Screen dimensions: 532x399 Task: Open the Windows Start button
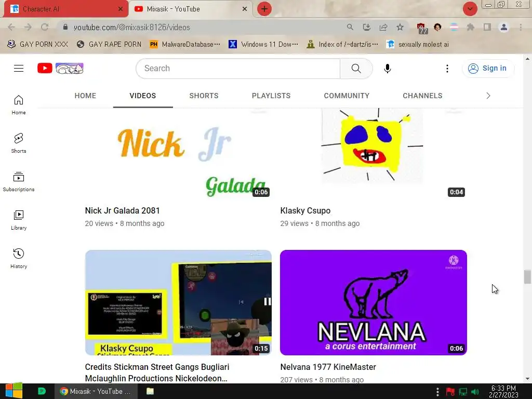tap(14, 391)
